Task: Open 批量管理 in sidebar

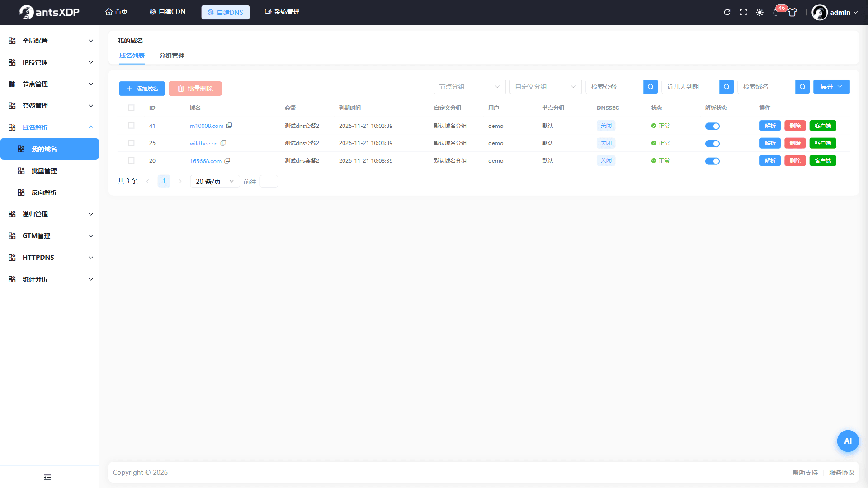Action: click(x=50, y=171)
